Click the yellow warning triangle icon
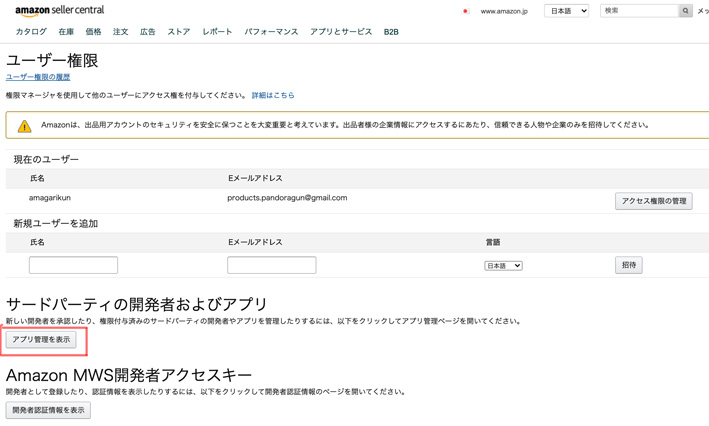Viewport: 709px width, 426px height. [x=24, y=126]
